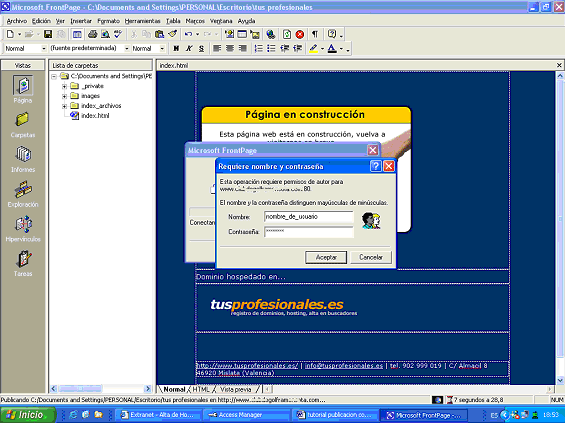Switch to Tareas view
Image resolution: width=566 pixels, height=425 pixels.
23,264
